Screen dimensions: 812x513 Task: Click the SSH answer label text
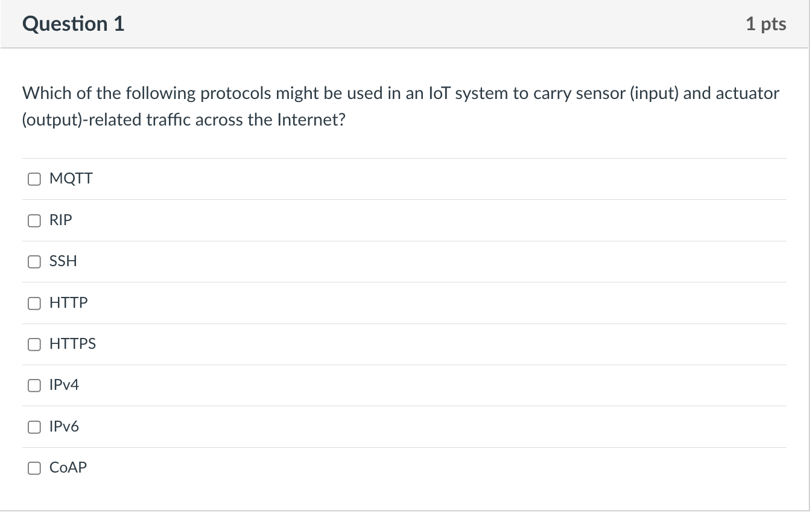63,261
